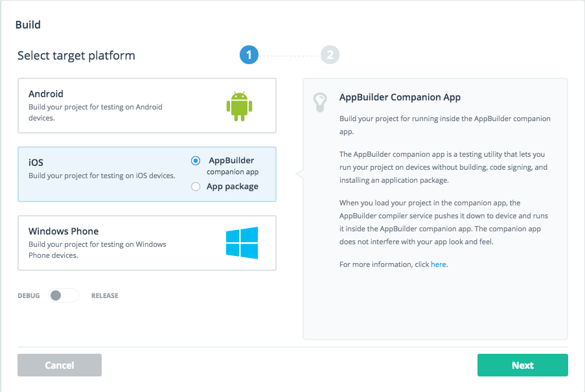Click the 'Build' dialog title
This screenshot has height=392, width=585.
pos(28,25)
